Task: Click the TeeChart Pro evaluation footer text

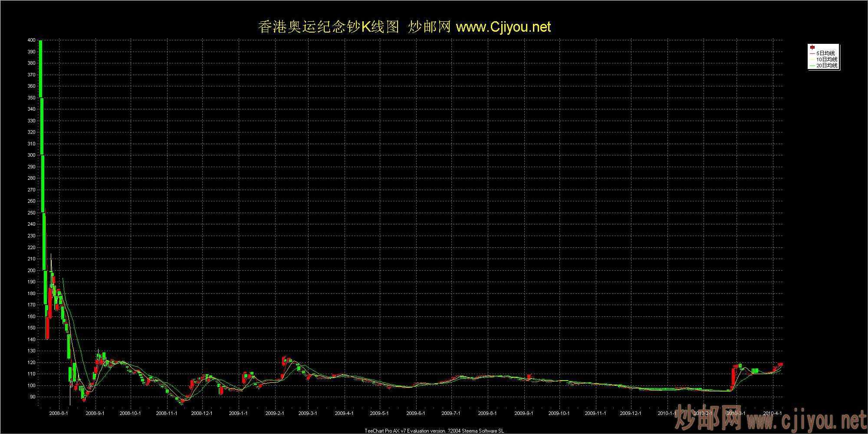Action: click(434, 431)
